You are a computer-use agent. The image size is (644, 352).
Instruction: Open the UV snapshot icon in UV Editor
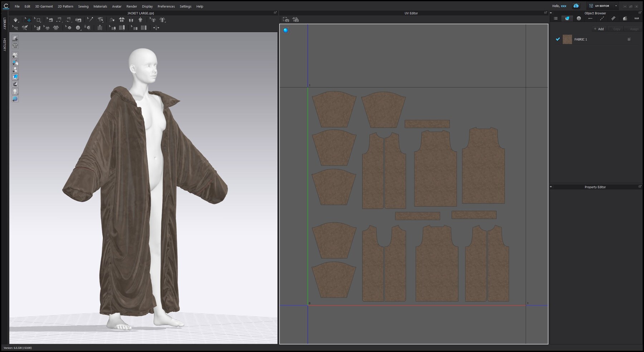[286, 20]
